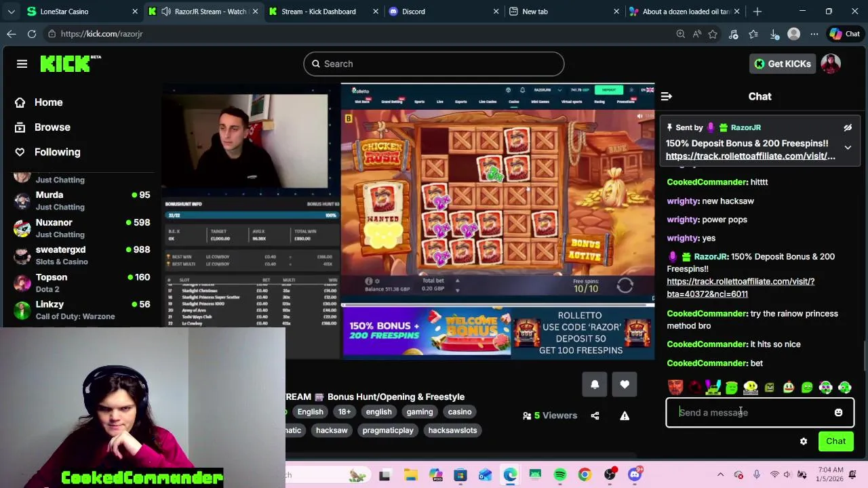Open the Edge settings and more menu

pyautogui.click(x=814, y=34)
